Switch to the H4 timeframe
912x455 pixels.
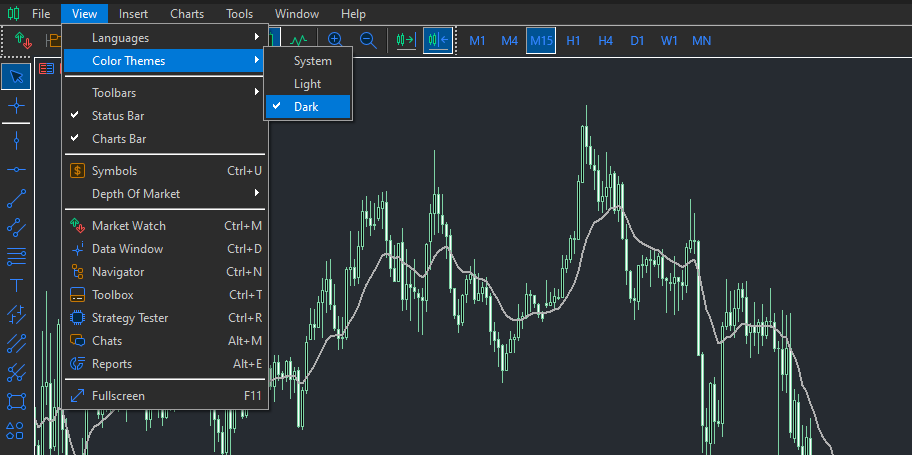click(x=605, y=41)
